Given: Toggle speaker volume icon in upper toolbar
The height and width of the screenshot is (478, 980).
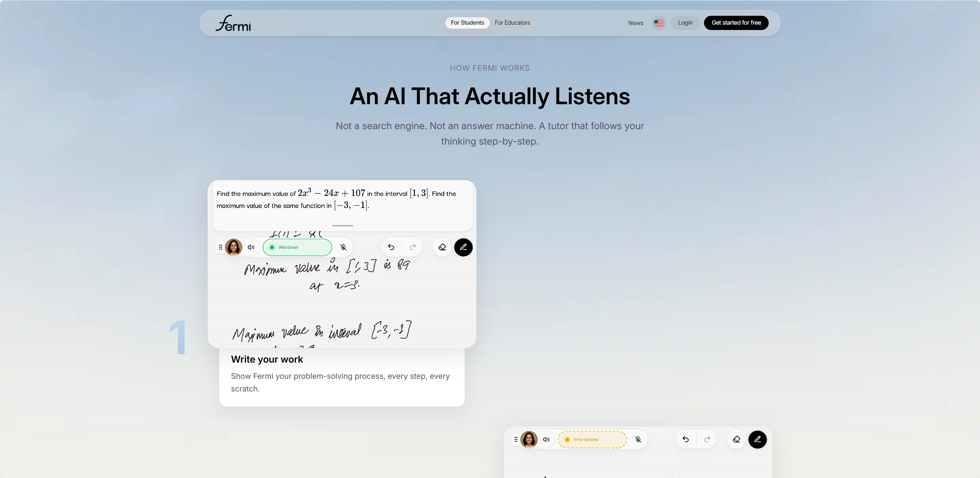Looking at the screenshot, I should click(x=251, y=247).
